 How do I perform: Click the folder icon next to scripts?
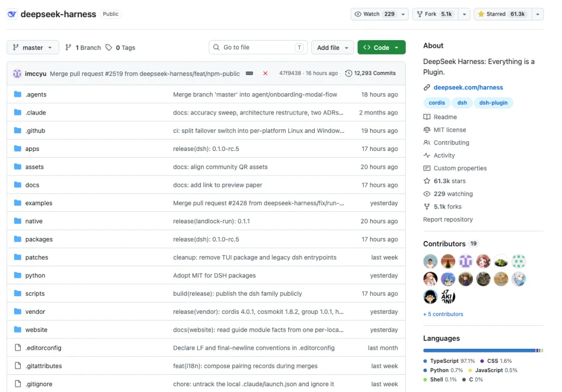[18, 294]
